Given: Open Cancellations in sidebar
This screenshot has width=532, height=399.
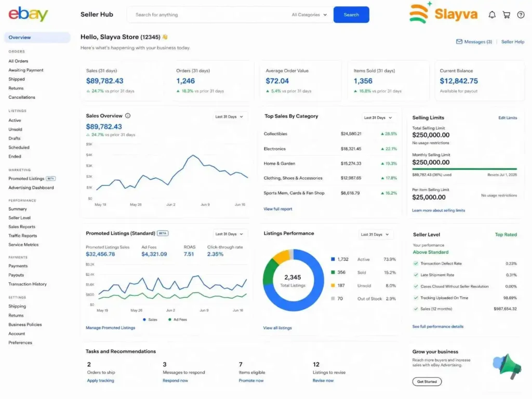Looking at the screenshot, I should tap(22, 97).
